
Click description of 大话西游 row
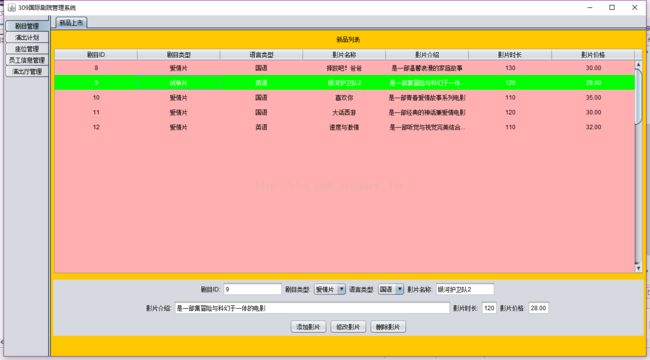point(427,112)
